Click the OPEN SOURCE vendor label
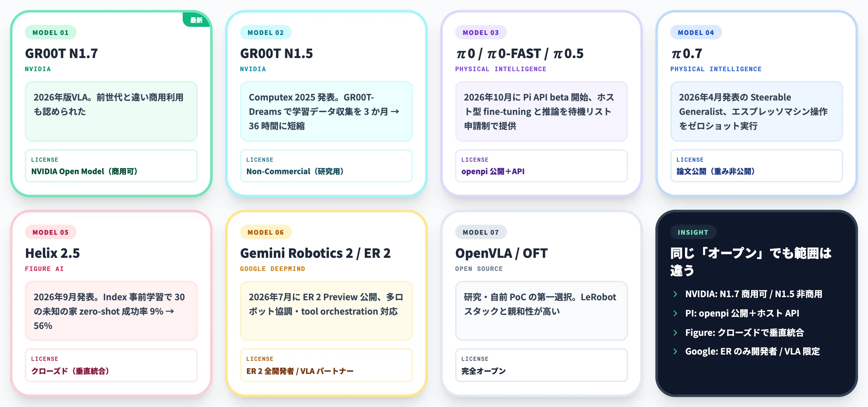The height and width of the screenshot is (407, 868). click(479, 268)
